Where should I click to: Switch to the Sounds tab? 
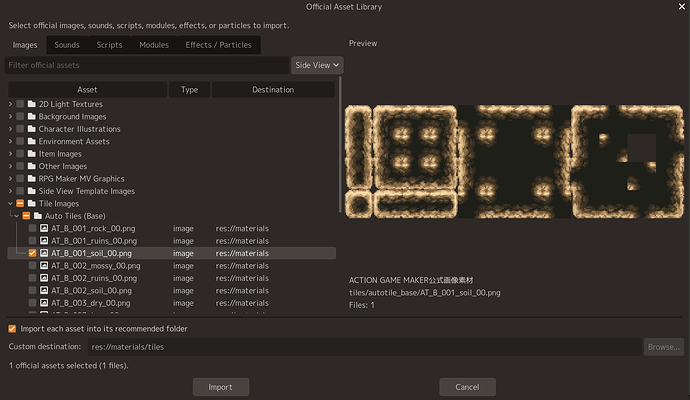coord(67,45)
